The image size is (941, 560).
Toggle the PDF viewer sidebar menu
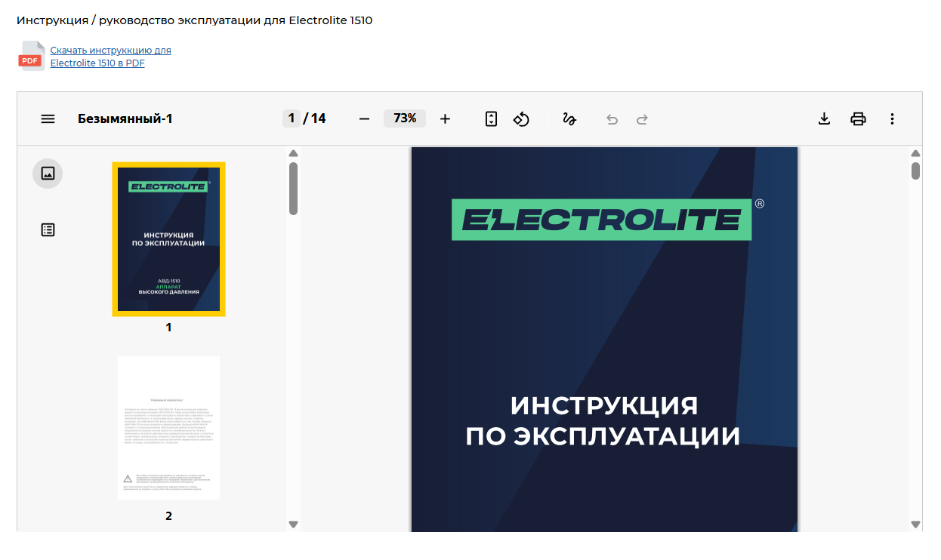[48, 118]
